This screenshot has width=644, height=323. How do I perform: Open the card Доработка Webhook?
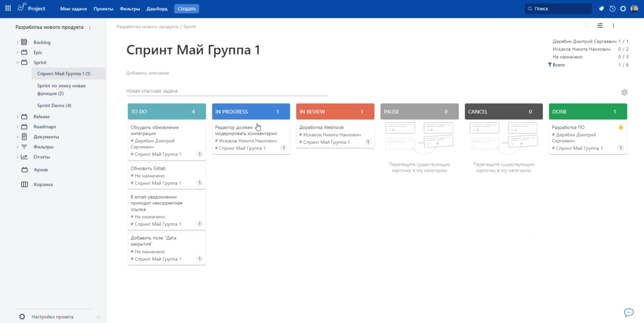coord(335,135)
